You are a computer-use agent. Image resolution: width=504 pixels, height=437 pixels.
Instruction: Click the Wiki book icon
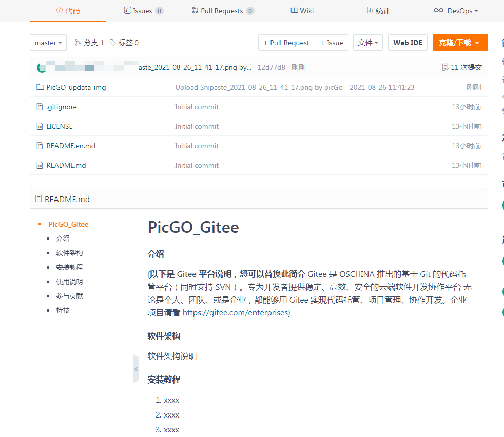(295, 10)
